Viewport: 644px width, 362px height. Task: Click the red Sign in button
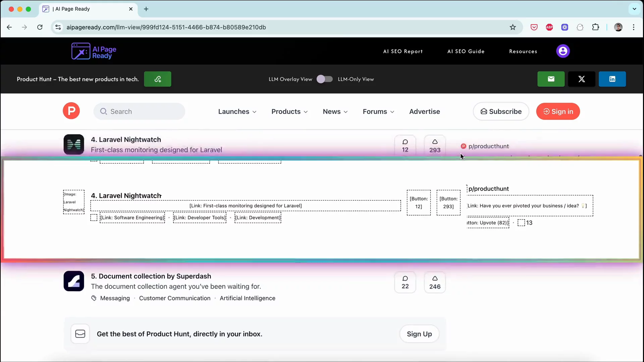[558, 112]
